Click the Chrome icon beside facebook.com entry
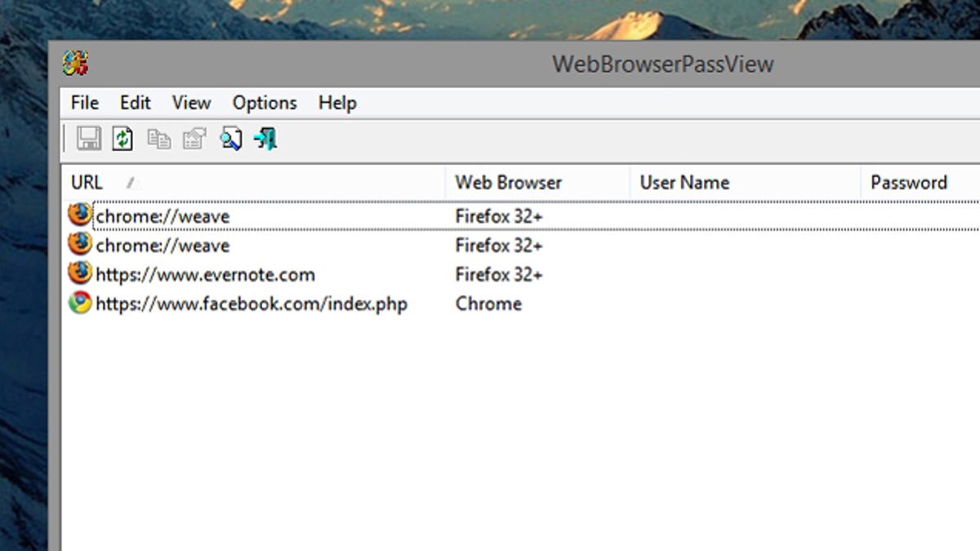This screenshot has width=980, height=551. [x=80, y=302]
